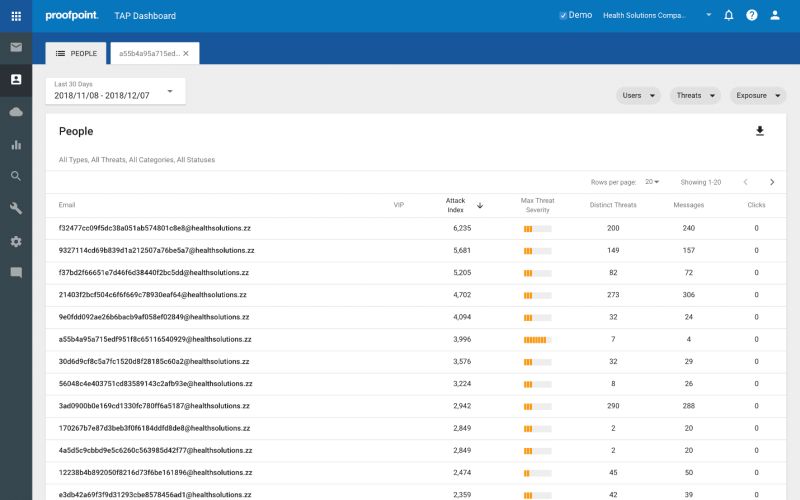Click the Showing 1-20 pagination text
Image resolution: width=800 pixels, height=500 pixels.
pyautogui.click(x=701, y=182)
